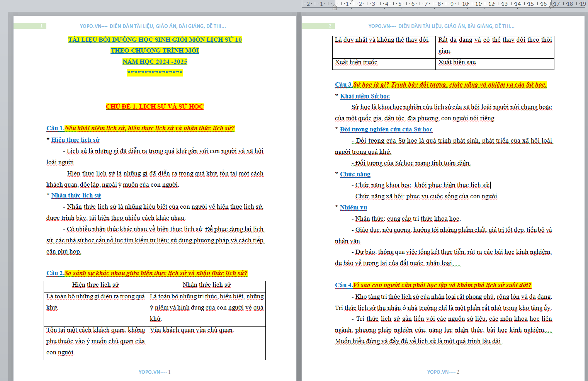
Task: Click the title 'TÀI LIỆU BỒI DƯỠNG HỌC SINH GIỎI'
Action: (155, 39)
